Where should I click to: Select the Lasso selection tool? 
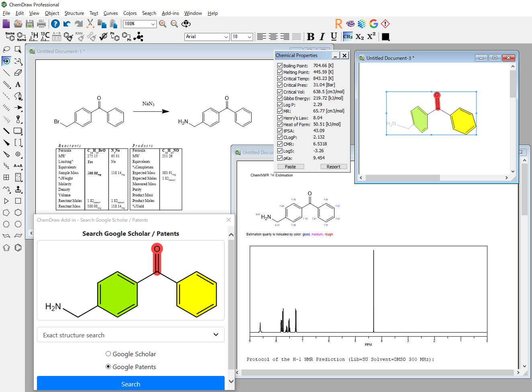click(x=6, y=49)
